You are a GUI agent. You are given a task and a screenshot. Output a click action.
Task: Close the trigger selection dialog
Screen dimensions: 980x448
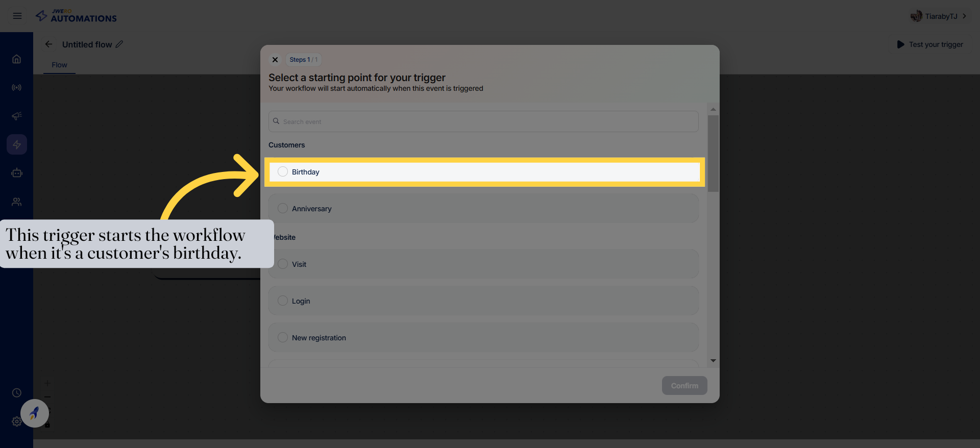tap(275, 60)
